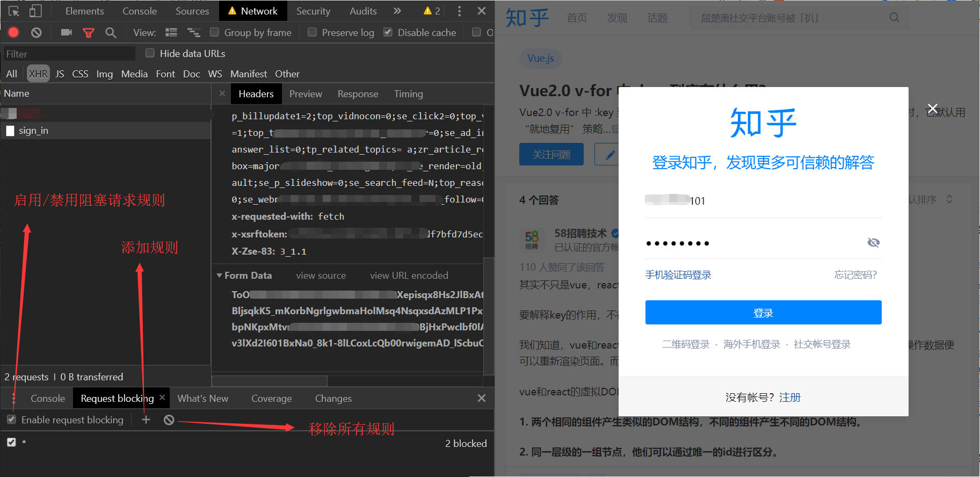Click 二维码登录 option
This screenshot has width=980, height=477.
(x=686, y=344)
